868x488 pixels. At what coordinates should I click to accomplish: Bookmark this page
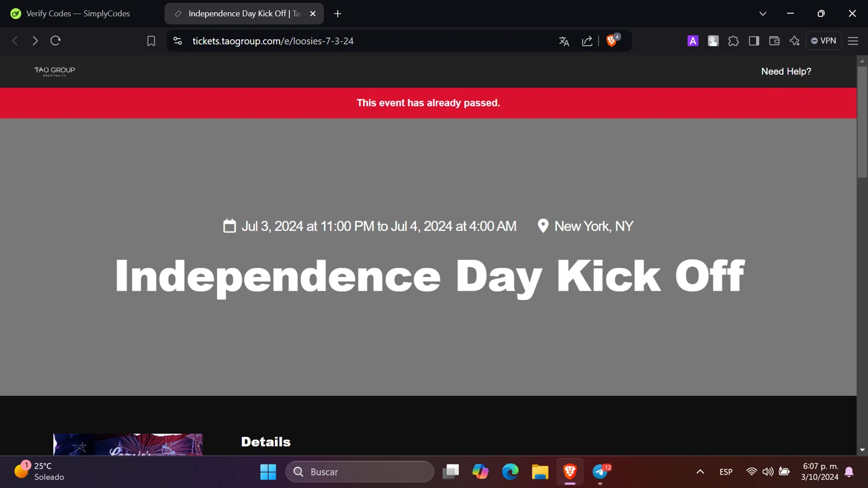tap(151, 41)
